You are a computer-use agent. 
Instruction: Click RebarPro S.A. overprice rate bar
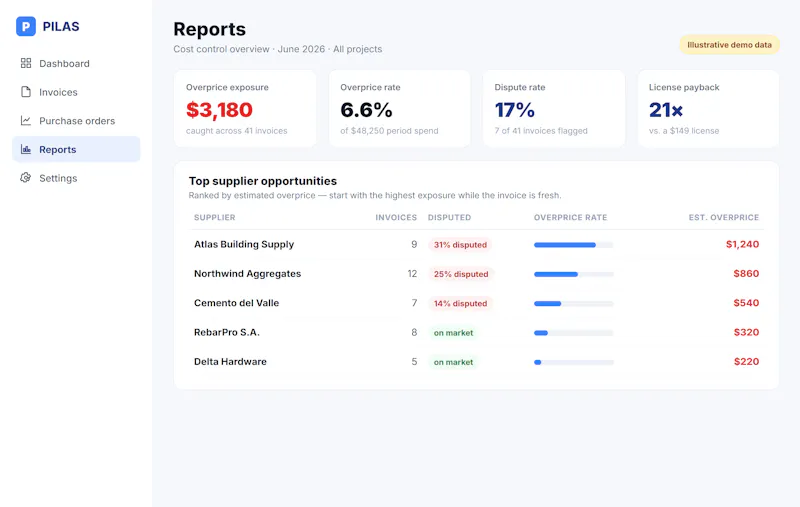[x=573, y=333]
